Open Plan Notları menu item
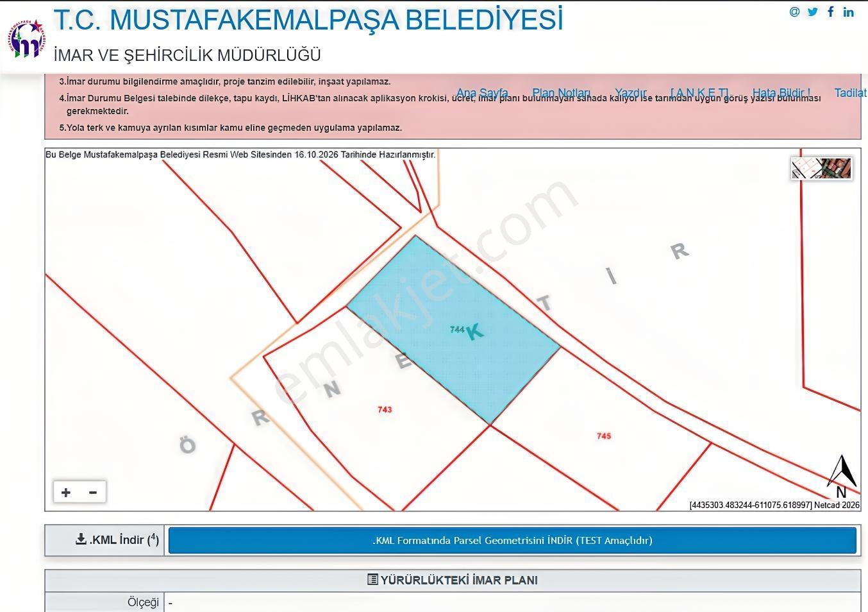 coord(561,93)
